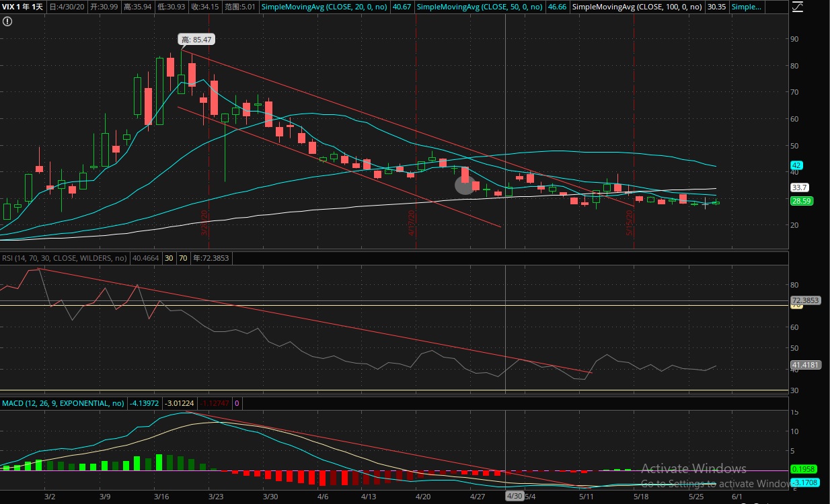Screen dimensions: 830x504
Task: Click the RSI value 40.4664
Action: coord(145,257)
